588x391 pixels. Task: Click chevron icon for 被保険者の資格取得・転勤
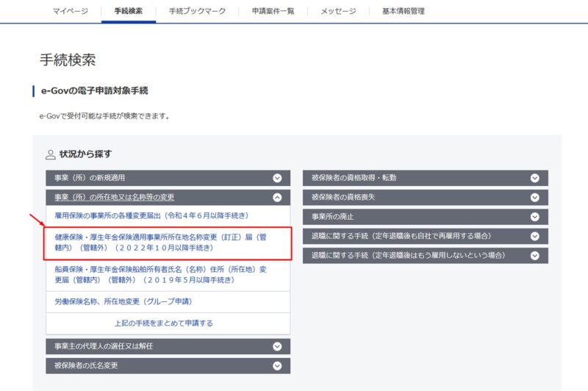click(534, 178)
